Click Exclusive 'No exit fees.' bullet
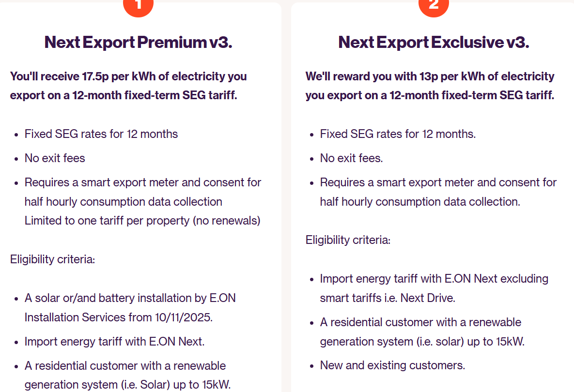 click(x=352, y=158)
